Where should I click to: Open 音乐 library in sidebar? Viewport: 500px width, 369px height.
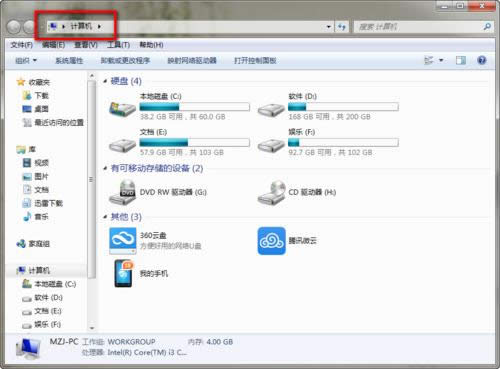point(35,217)
